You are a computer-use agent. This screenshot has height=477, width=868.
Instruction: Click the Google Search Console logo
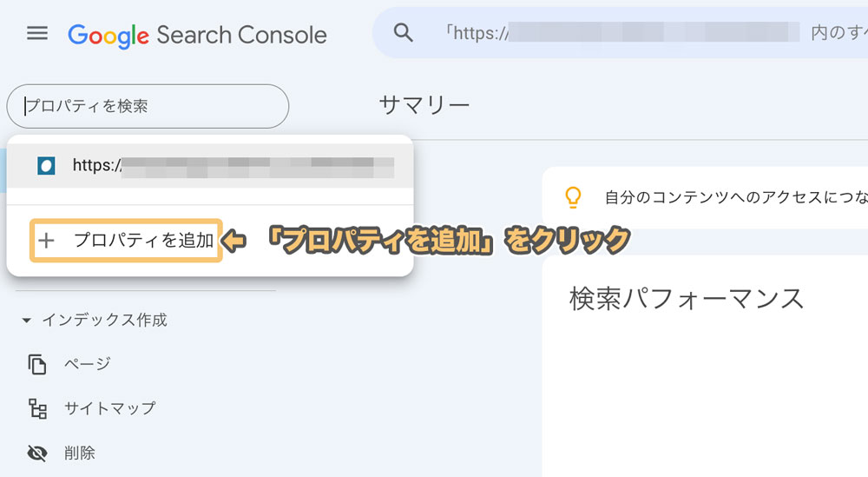(x=197, y=36)
